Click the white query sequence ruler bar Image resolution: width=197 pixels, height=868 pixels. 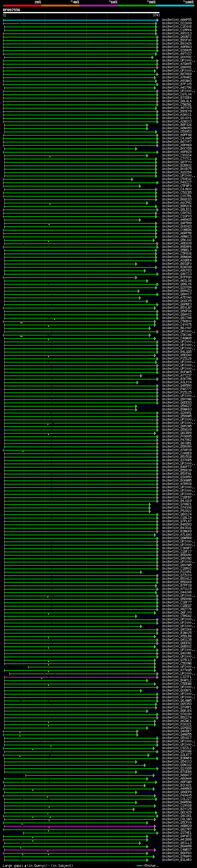[x=81, y=12]
